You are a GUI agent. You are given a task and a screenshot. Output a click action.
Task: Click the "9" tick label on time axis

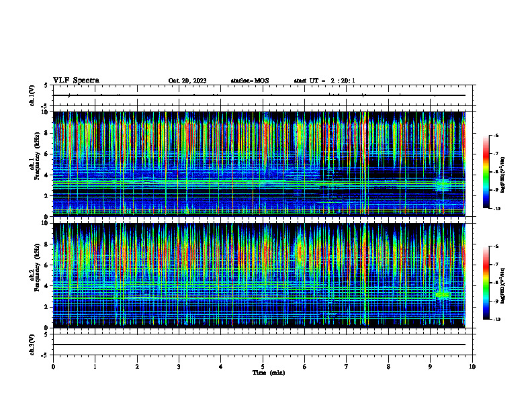430,367
